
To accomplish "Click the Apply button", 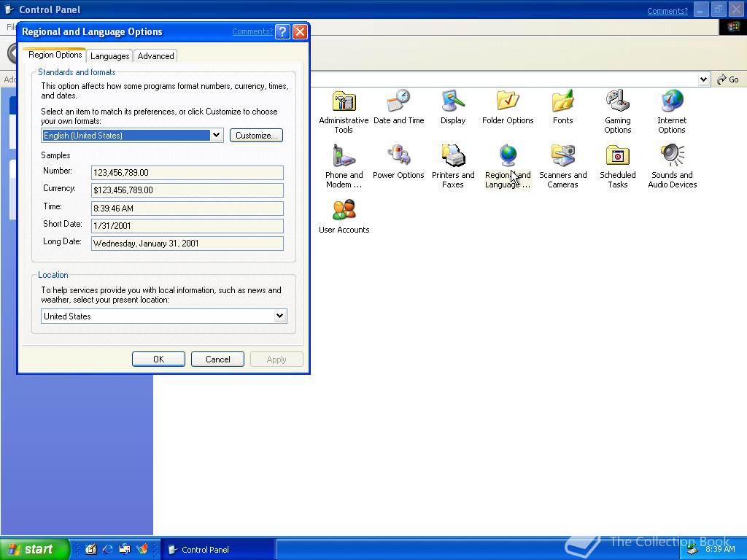I will point(276,359).
